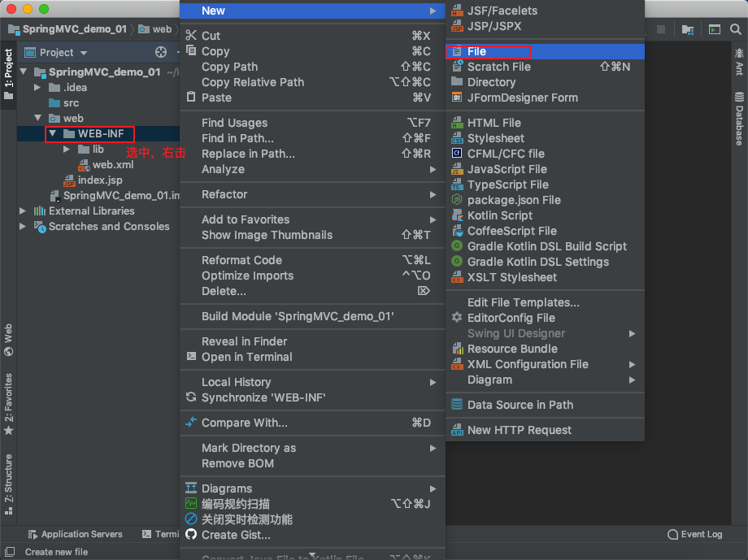Click the web.xml file icon
The width and height of the screenshot is (748, 560).
84,165
